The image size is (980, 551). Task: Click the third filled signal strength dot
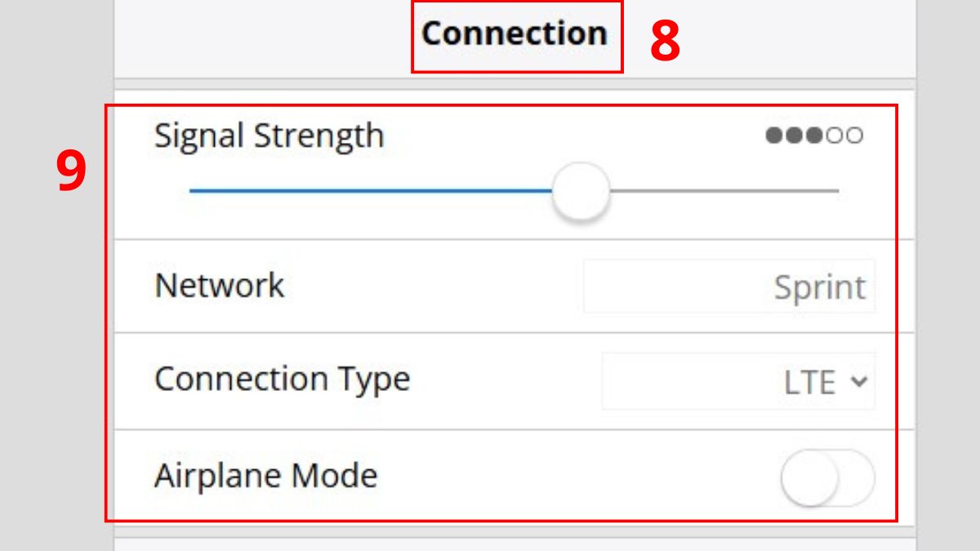pos(813,136)
